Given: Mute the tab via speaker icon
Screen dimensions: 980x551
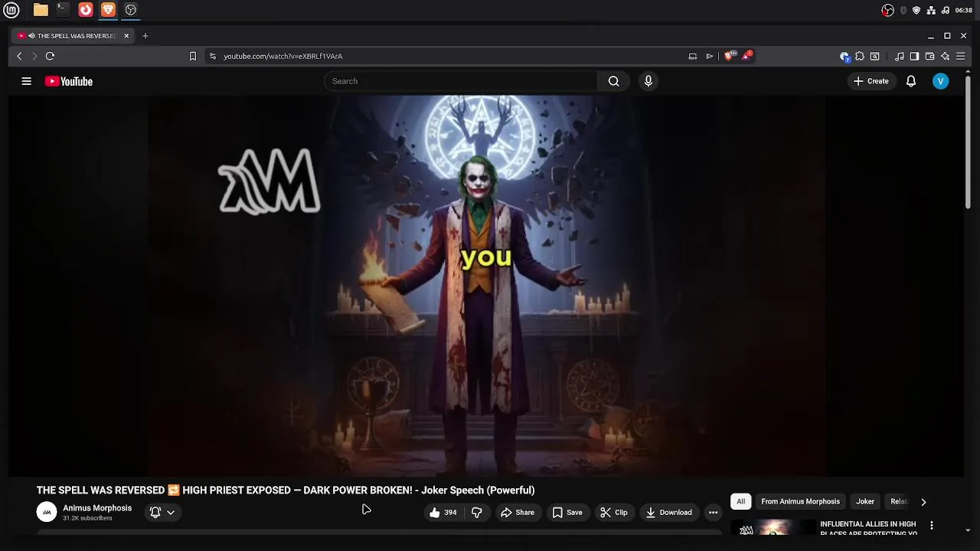Looking at the screenshot, I should [x=31, y=35].
